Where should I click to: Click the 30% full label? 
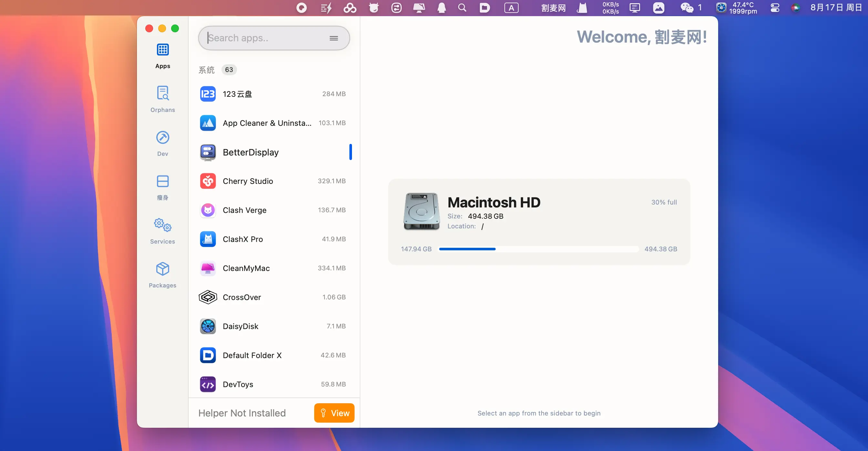pyautogui.click(x=664, y=202)
